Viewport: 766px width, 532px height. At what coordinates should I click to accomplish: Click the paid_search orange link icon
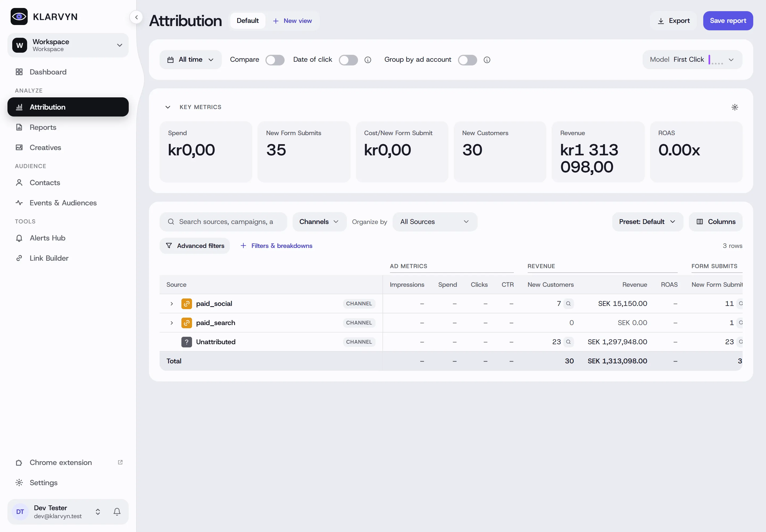click(187, 323)
